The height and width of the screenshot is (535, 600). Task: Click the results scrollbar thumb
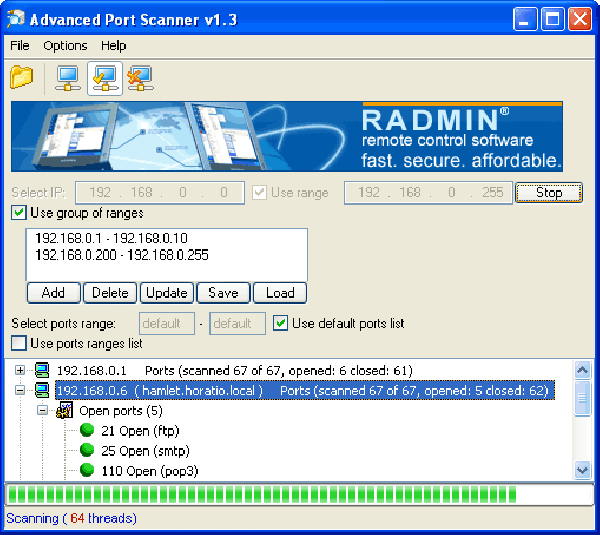pos(582,398)
